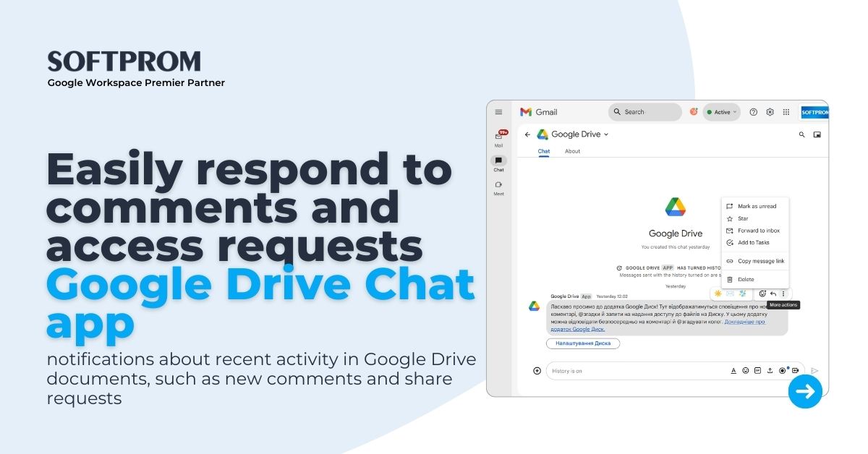The height and width of the screenshot is (454, 868).
Task: Select Add to Tasks menu item
Action: pyautogui.click(x=755, y=242)
